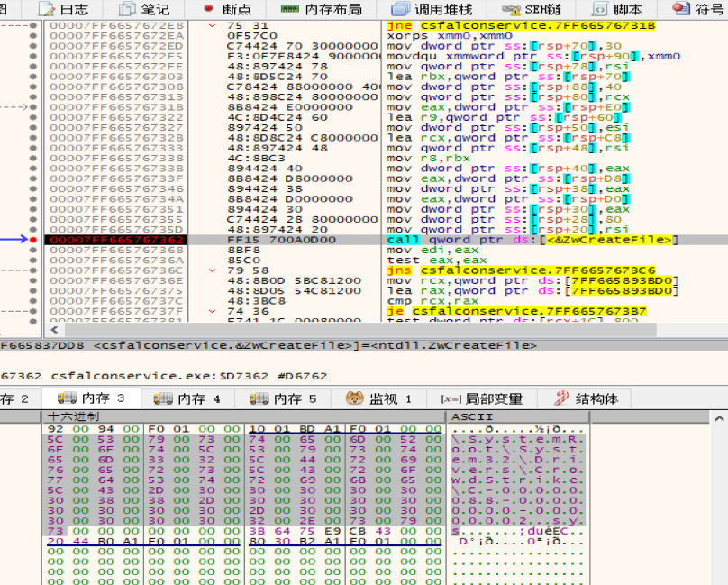The width and height of the screenshot is (728, 585).
Task: Disable the red breakpoint at 00007FF665767362
Action: pyautogui.click(x=33, y=240)
